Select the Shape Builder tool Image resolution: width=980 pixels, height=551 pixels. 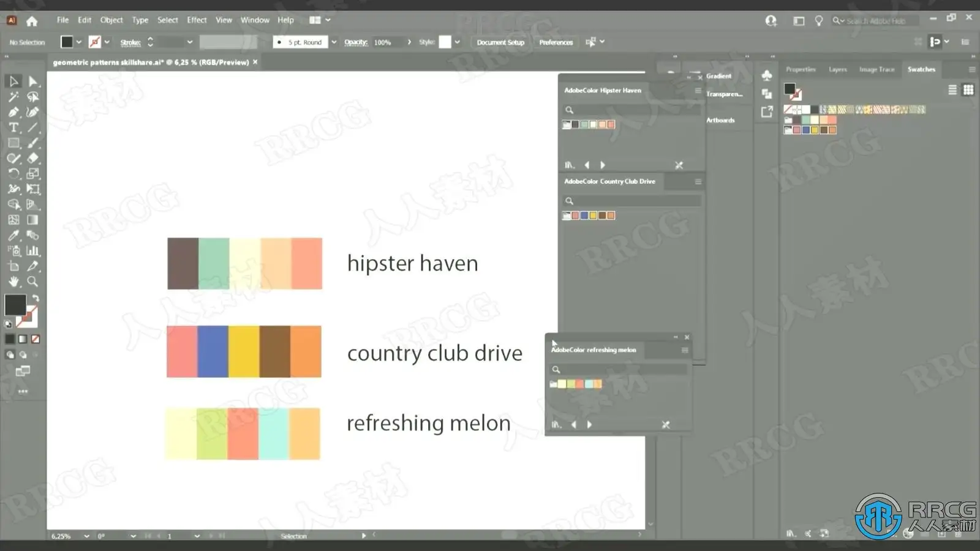pyautogui.click(x=13, y=204)
